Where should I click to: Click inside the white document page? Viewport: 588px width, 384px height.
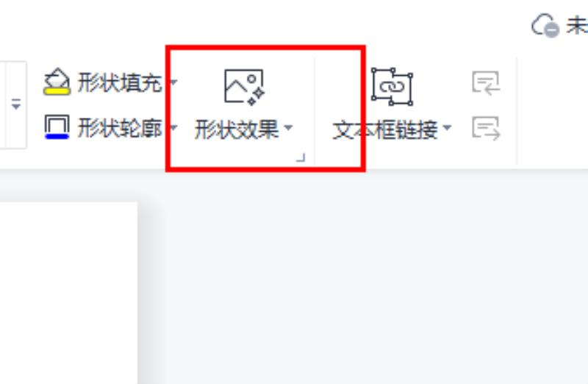(68, 293)
